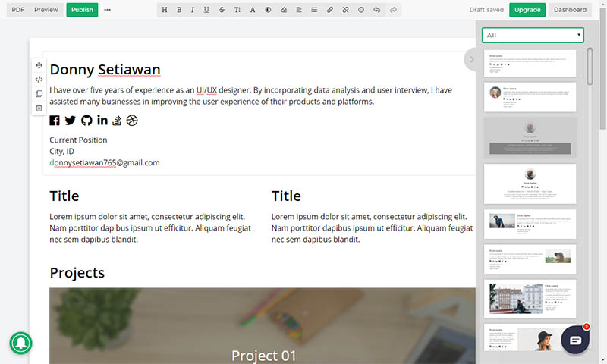This screenshot has width=607, height=364.
Task: Toggle bold text formatting
Action: 179,11
